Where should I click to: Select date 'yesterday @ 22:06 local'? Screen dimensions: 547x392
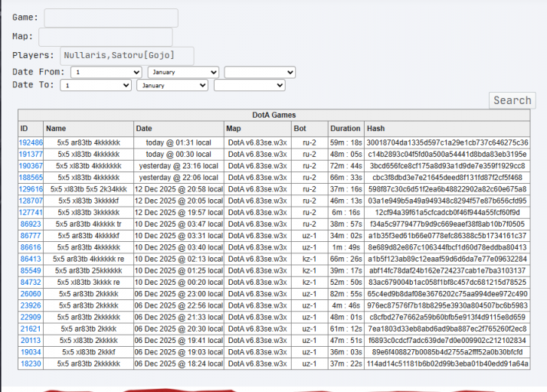(179, 178)
